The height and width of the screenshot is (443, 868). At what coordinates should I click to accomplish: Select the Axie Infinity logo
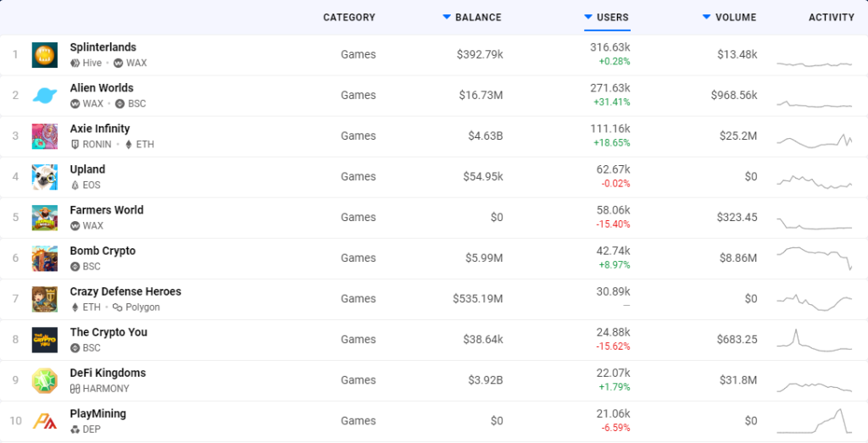coord(44,136)
